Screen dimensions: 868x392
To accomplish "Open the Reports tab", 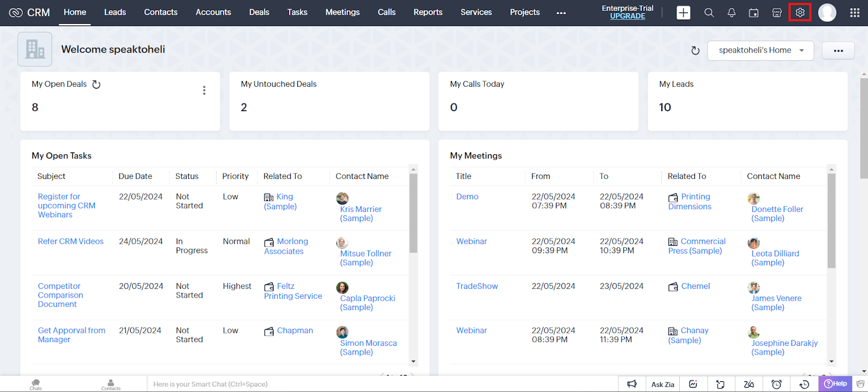I will point(428,12).
